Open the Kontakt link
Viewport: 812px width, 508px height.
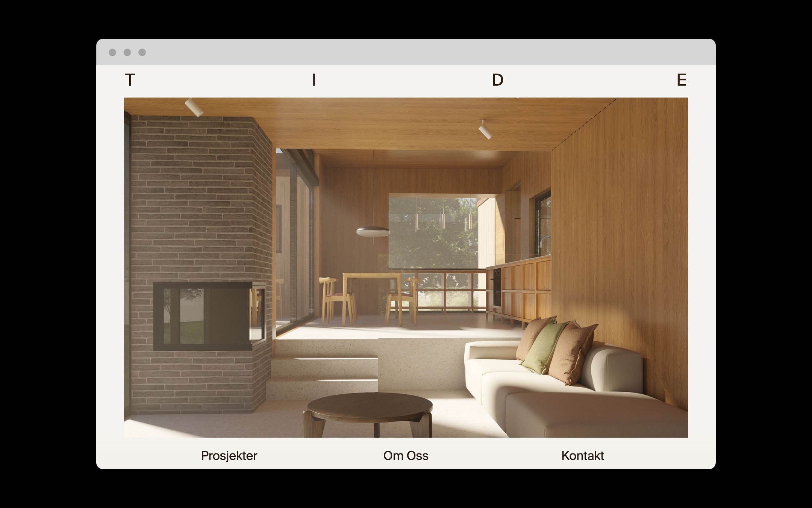582,456
